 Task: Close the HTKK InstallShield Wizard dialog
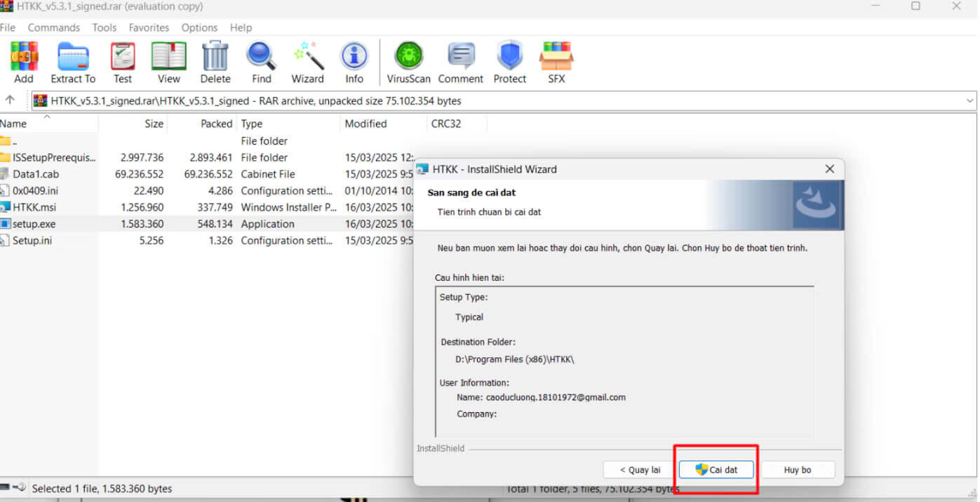829,169
